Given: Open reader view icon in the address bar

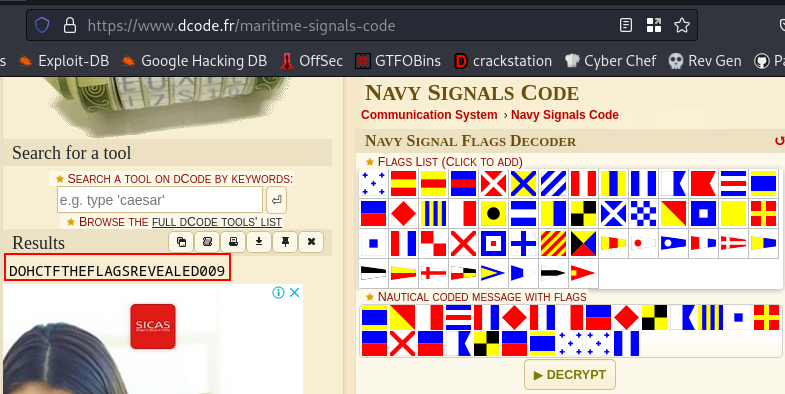Looking at the screenshot, I should point(626,26).
